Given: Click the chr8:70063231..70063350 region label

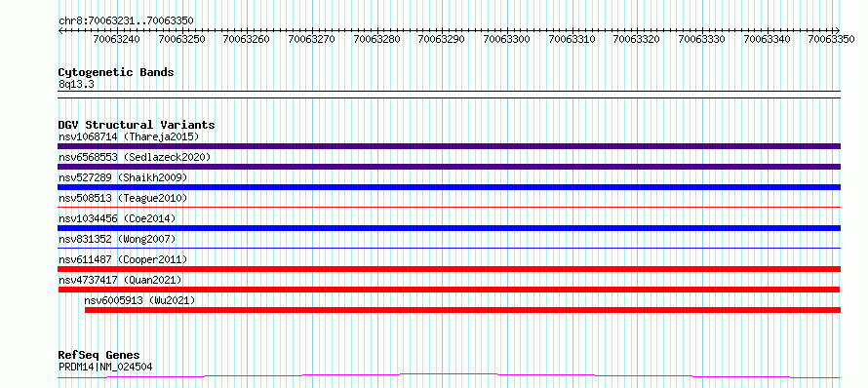Looking at the screenshot, I should tap(126, 20).
